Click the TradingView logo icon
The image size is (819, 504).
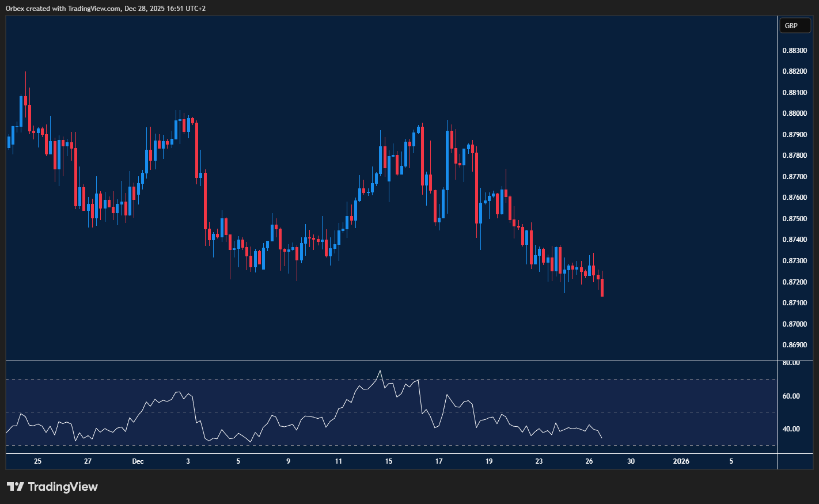click(17, 487)
